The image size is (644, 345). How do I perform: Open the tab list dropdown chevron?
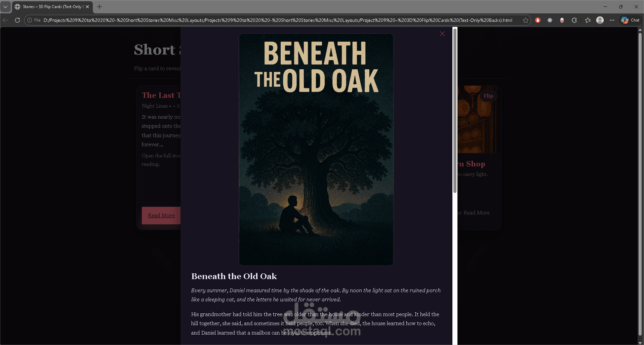5,7
